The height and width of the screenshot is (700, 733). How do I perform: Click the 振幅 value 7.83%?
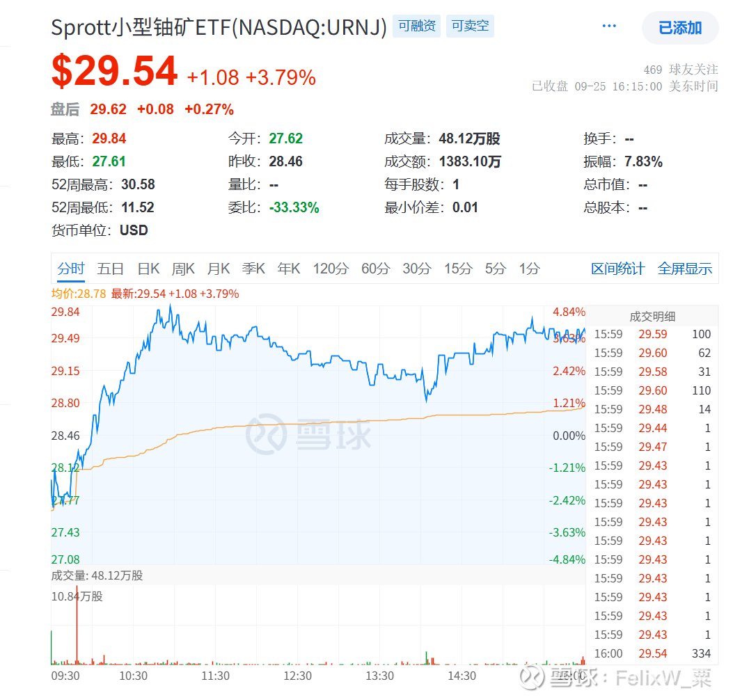tap(643, 161)
